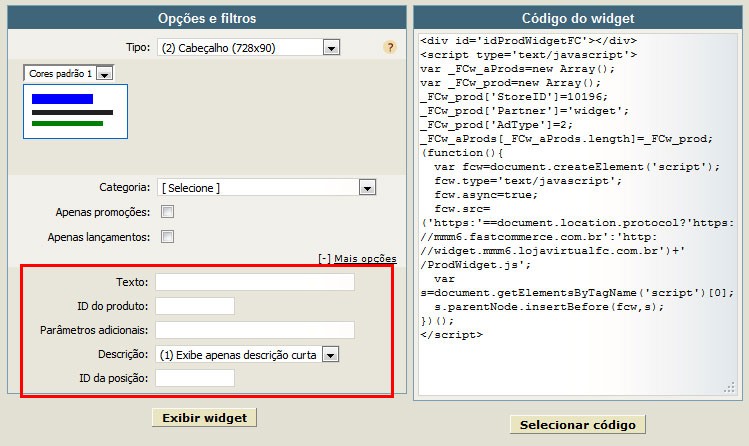Screen dimensions: 749x446
Task: Click the <div id='idProdWidgetFC'> code line
Action: (x=528, y=41)
